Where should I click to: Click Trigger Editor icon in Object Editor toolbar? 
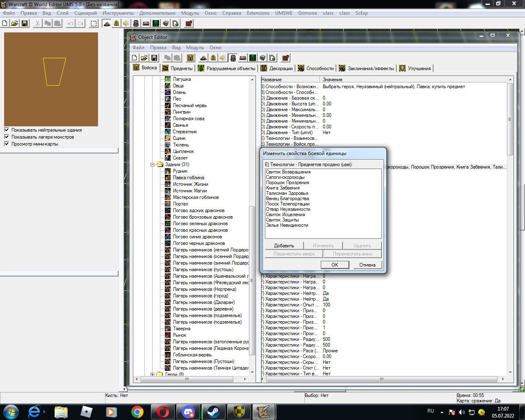click(x=213, y=58)
